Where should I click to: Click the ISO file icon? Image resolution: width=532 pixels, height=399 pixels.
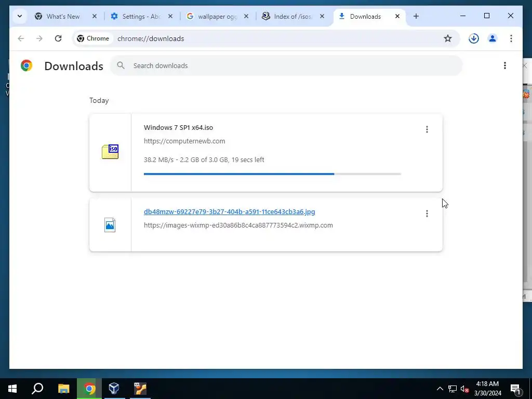click(x=110, y=152)
